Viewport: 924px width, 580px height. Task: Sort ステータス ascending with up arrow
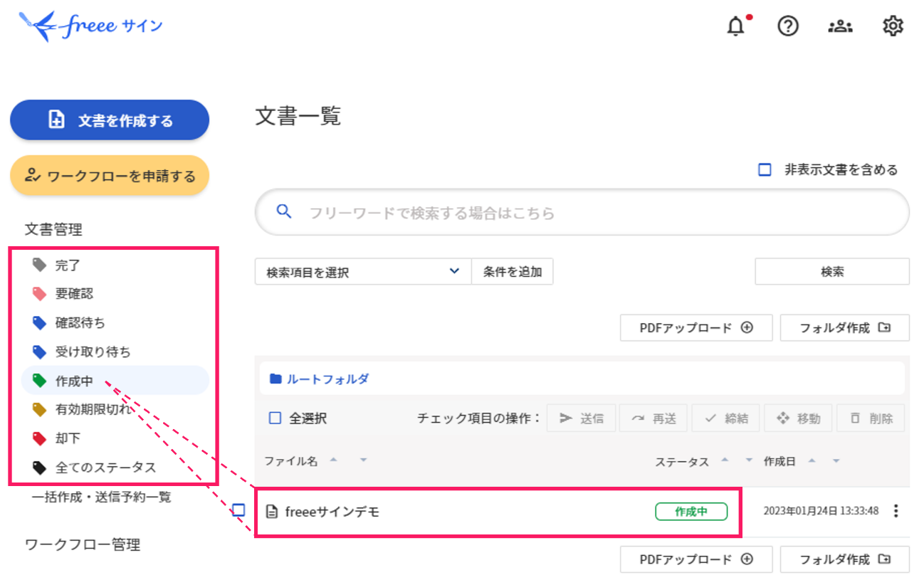pyautogui.click(x=725, y=460)
